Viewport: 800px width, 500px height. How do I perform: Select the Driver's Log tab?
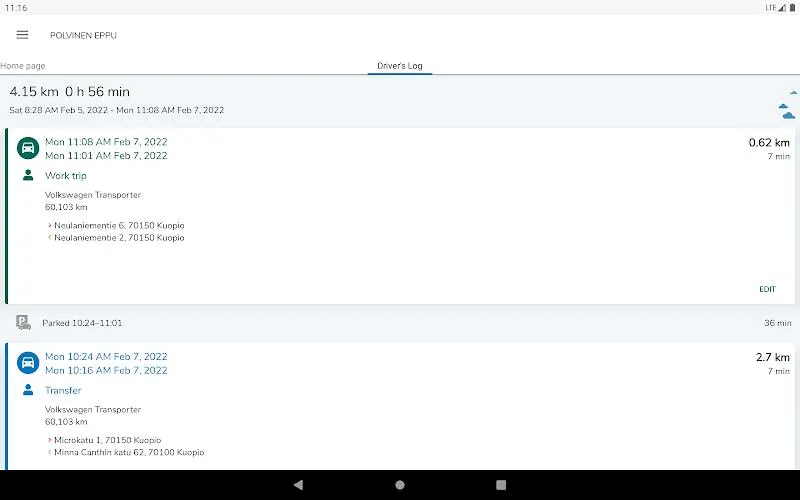(x=399, y=66)
